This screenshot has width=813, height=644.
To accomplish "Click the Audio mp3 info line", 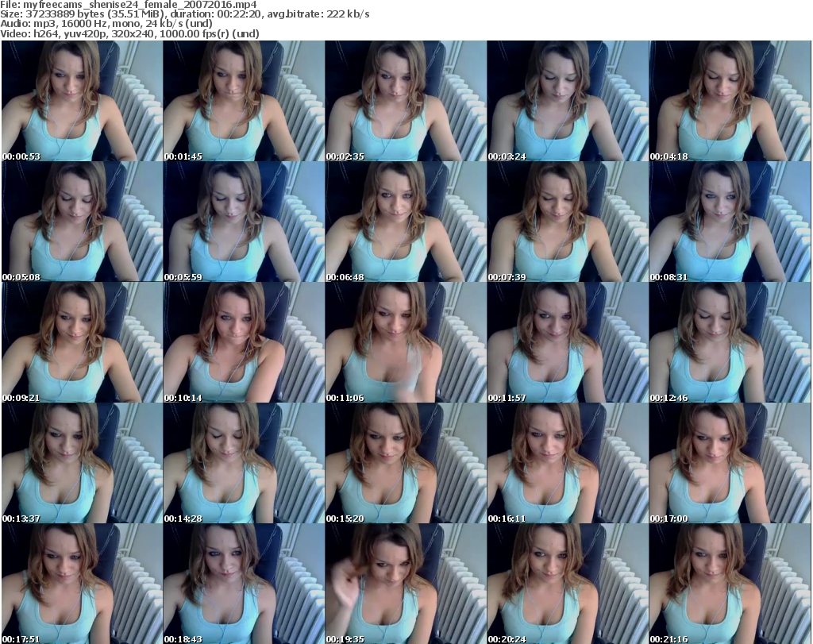I will [x=106, y=24].
